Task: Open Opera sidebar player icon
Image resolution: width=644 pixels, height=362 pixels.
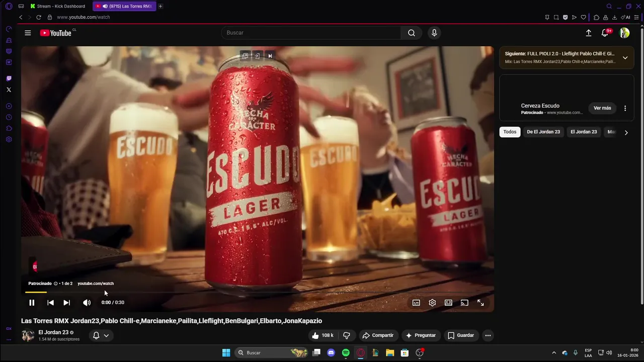Action: pos(9,106)
